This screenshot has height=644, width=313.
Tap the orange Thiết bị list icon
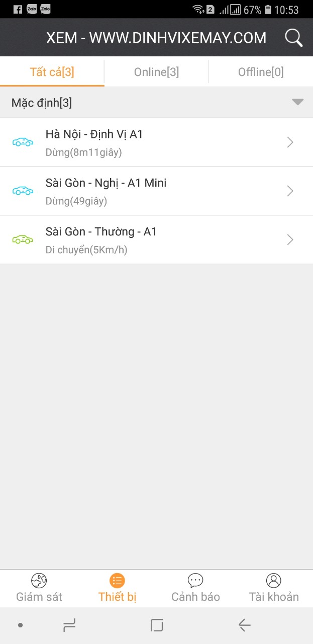coord(117,581)
